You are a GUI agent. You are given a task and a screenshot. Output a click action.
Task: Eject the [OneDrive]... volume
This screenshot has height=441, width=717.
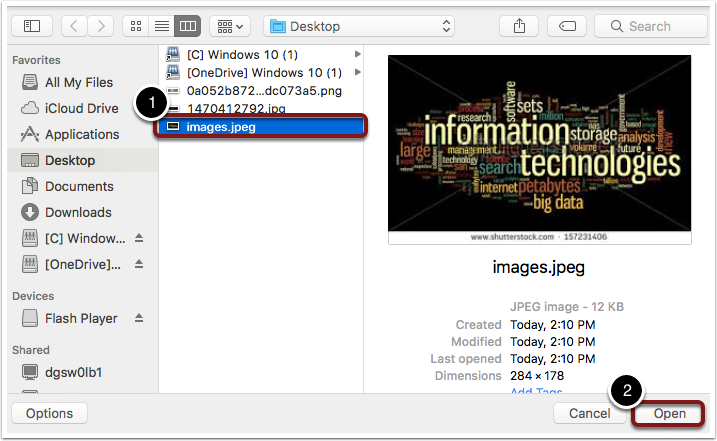[139, 264]
